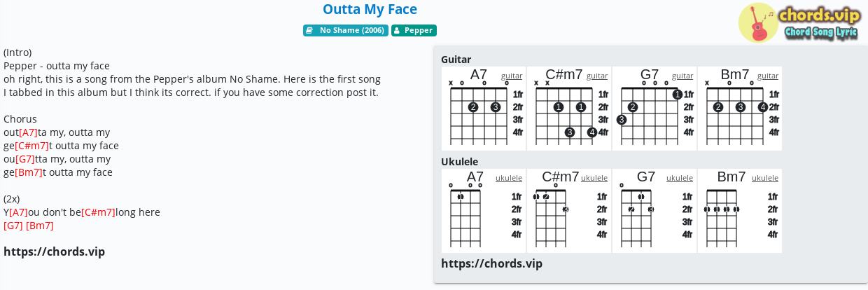
Task: Select the G7 ukulele chord diagram
Action: pos(654,211)
